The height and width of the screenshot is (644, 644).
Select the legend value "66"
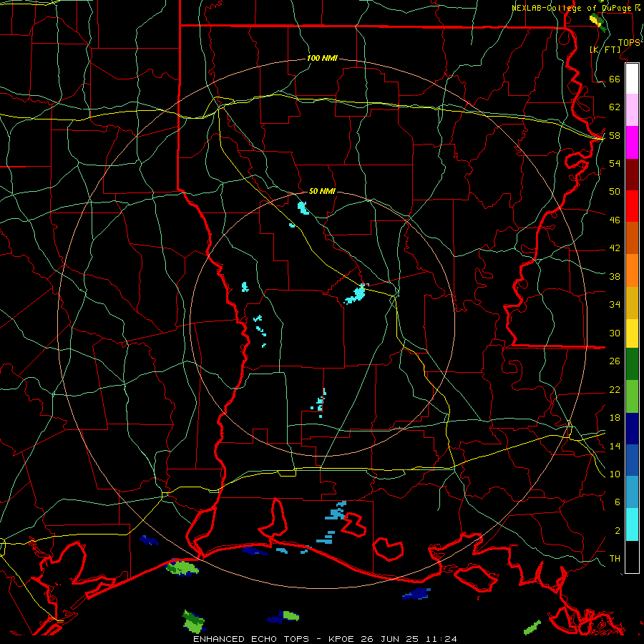pyautogui.click(x=615, y=79)
